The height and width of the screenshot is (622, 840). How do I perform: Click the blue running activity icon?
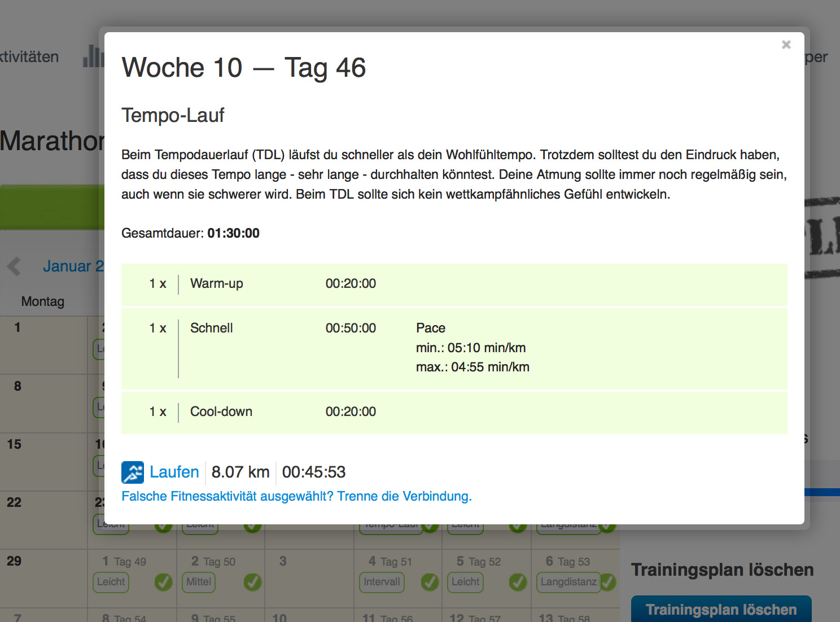click(x=133, y=472)
